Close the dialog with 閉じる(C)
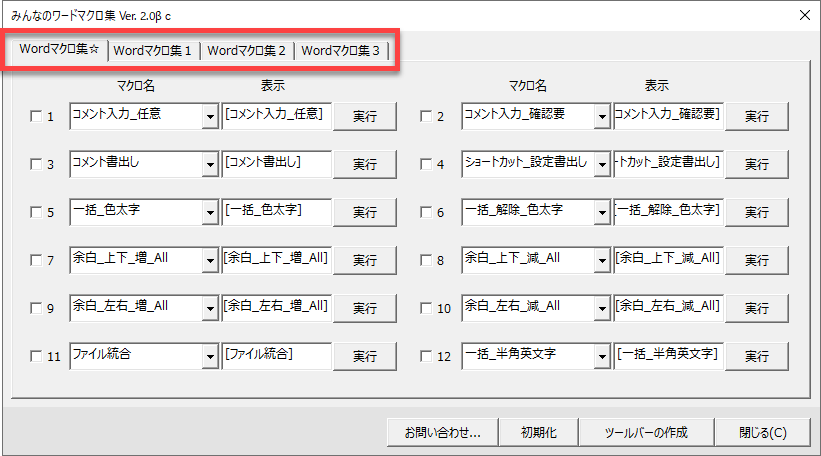This screenshot has height=456, width=821. pos(763,433)
